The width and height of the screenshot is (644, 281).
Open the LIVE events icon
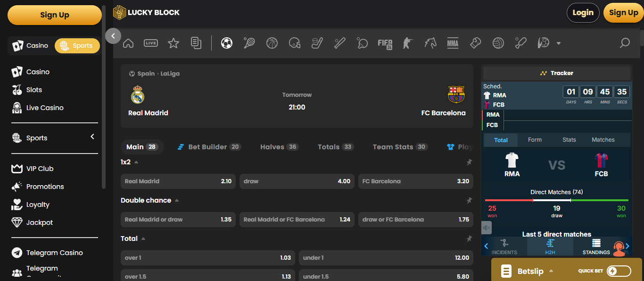[x=151, y=43]
